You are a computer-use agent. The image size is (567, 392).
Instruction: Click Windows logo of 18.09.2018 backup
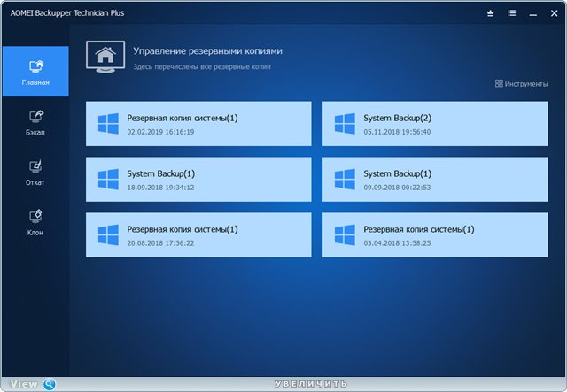click(x=108, y=180)
